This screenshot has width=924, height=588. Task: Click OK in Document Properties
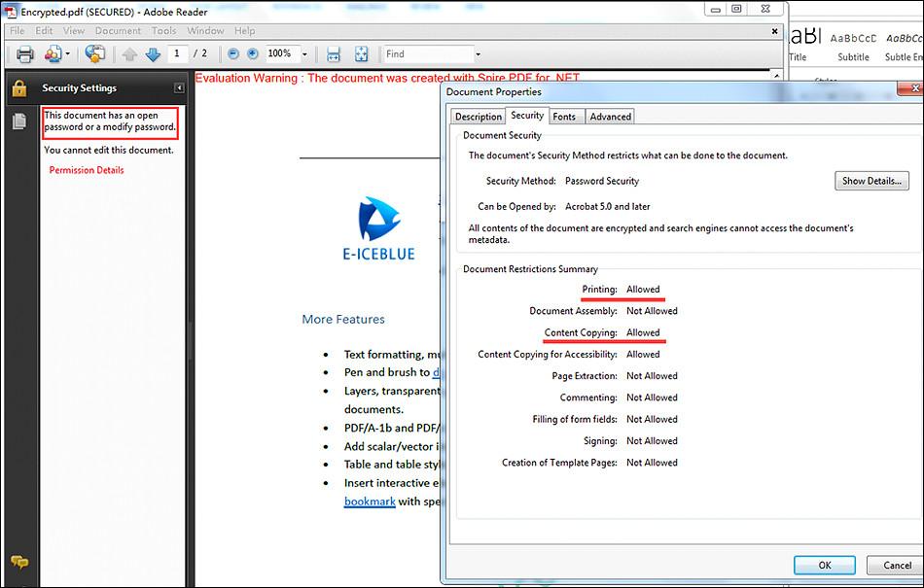(825, 565)
